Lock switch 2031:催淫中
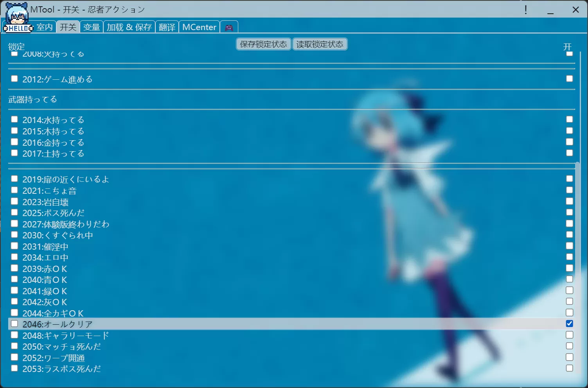 (x=14, y=246)
